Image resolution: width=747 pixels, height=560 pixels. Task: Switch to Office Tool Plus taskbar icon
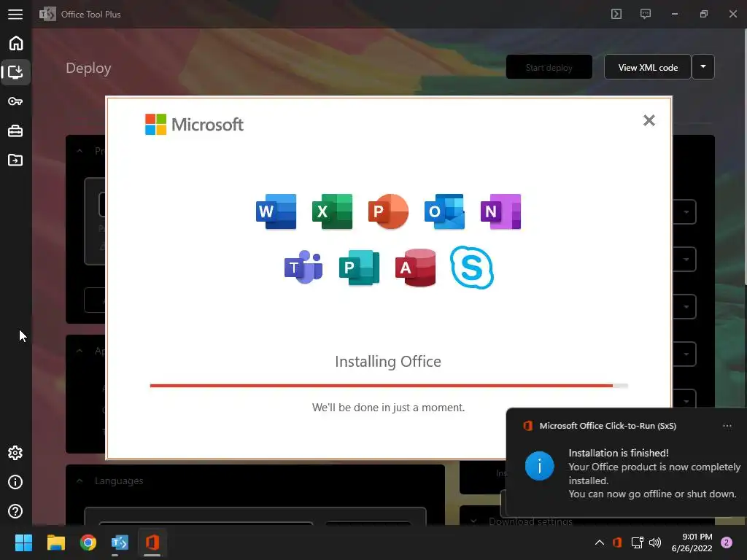click(120, 542)
